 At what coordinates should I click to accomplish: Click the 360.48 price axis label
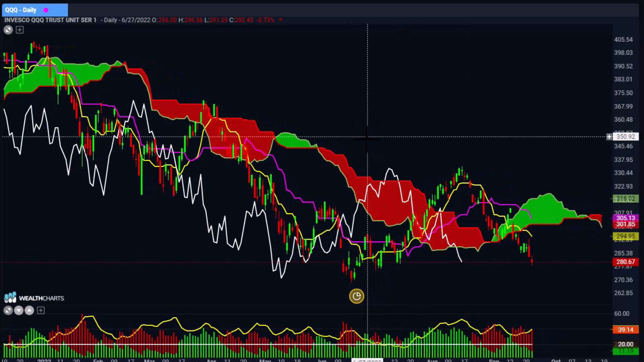click(624, 120)
